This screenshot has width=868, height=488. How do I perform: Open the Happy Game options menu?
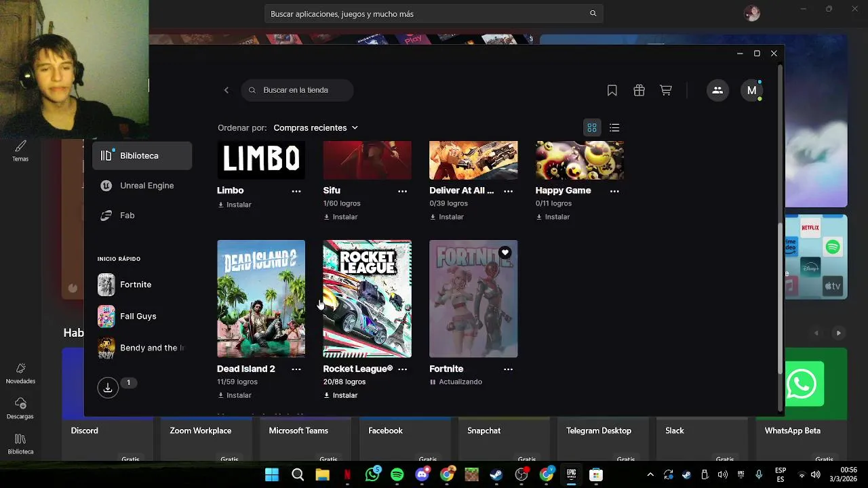[614, 191]
